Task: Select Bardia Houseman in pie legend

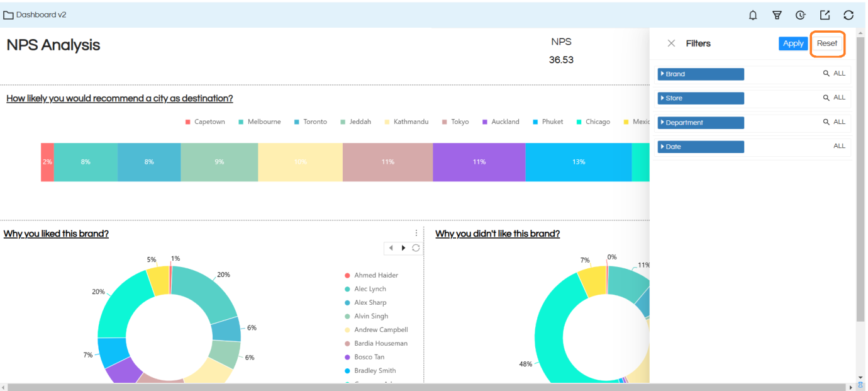Action: (x=376, y=344)
